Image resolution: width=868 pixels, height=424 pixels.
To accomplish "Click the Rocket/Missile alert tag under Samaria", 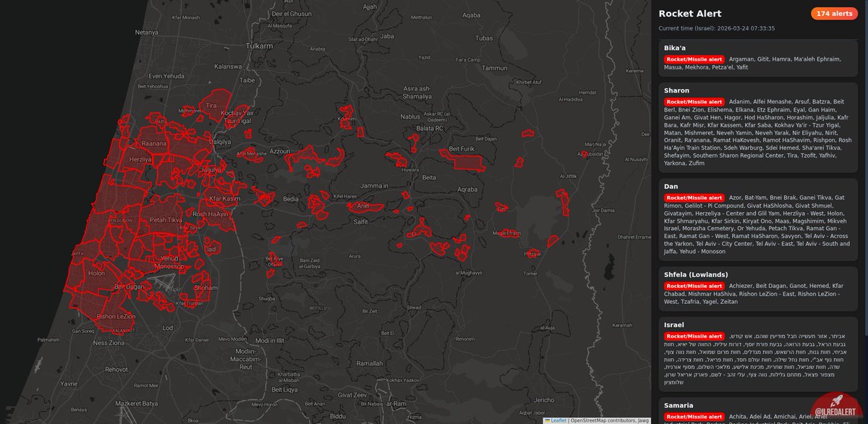I will pyautogui.click(x=693, y=417).
